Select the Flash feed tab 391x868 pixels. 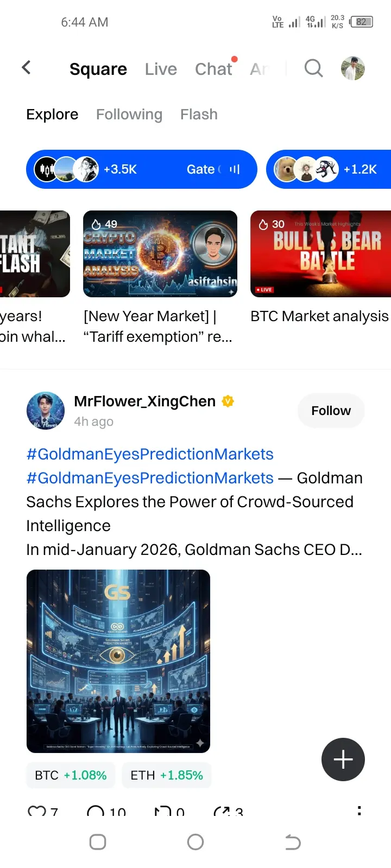[x=199, y=114]
